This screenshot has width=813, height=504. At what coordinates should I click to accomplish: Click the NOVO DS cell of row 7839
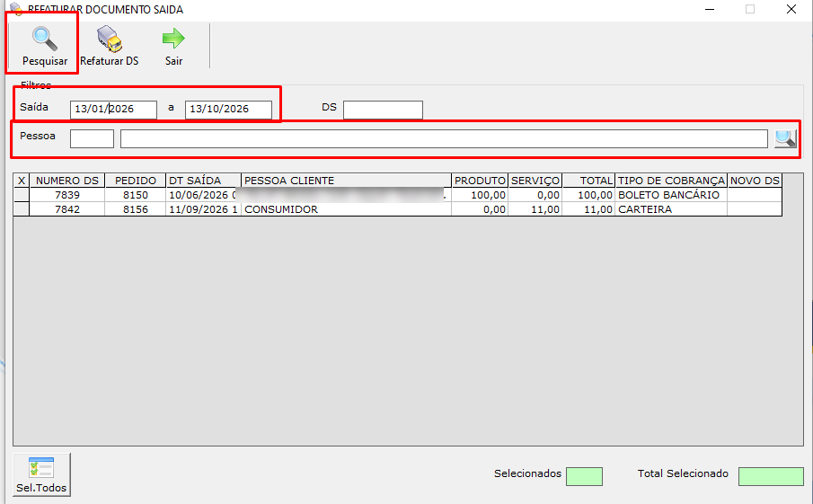pyautogui.click(x=755, y=195)
